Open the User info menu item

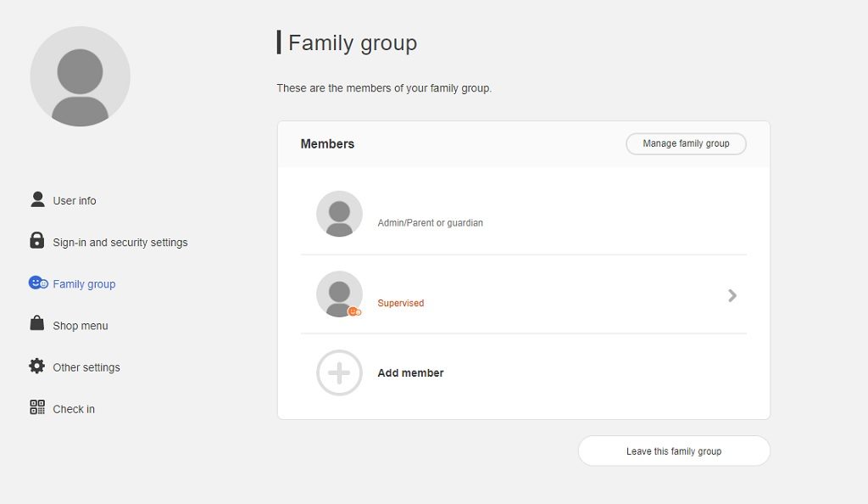(x=75, y=200)
